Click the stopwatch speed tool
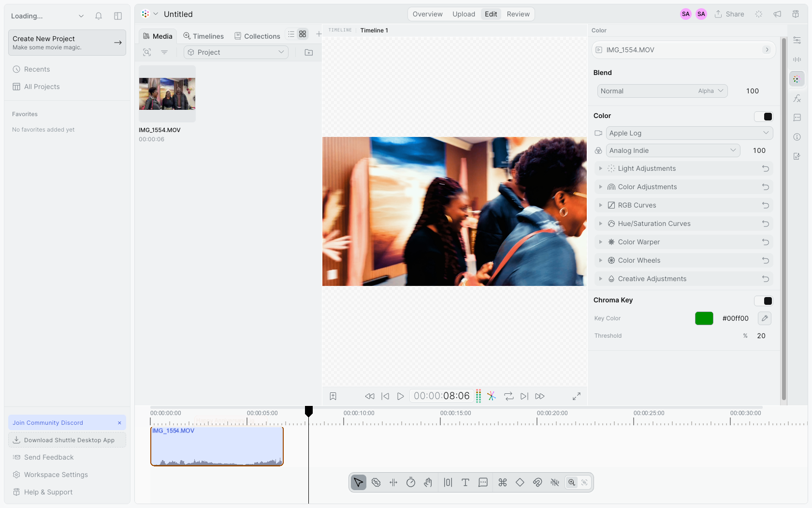Viewport: 812px width, 508px height. tap(411, 482)
